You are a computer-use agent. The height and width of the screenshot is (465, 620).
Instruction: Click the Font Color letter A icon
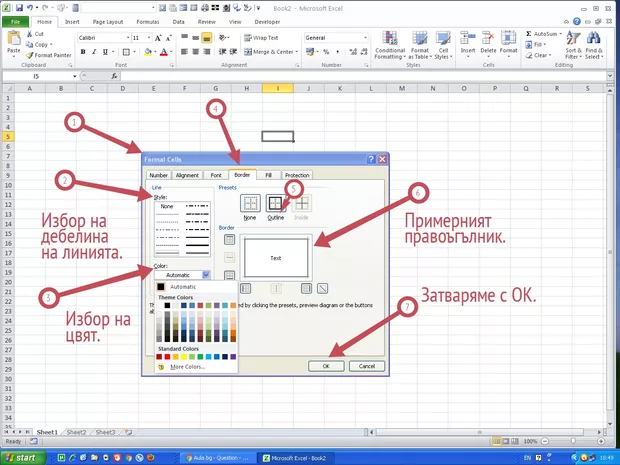point(164,52)
